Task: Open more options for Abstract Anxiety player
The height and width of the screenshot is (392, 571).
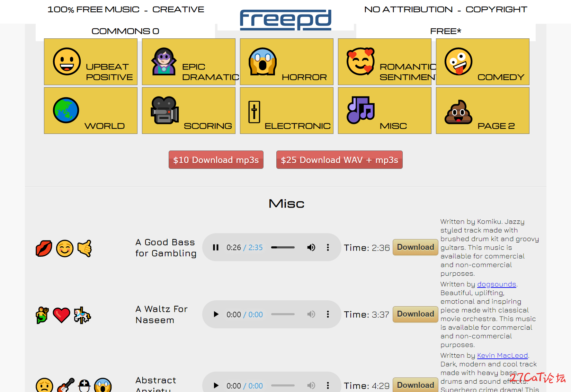Action: point(328,385)
